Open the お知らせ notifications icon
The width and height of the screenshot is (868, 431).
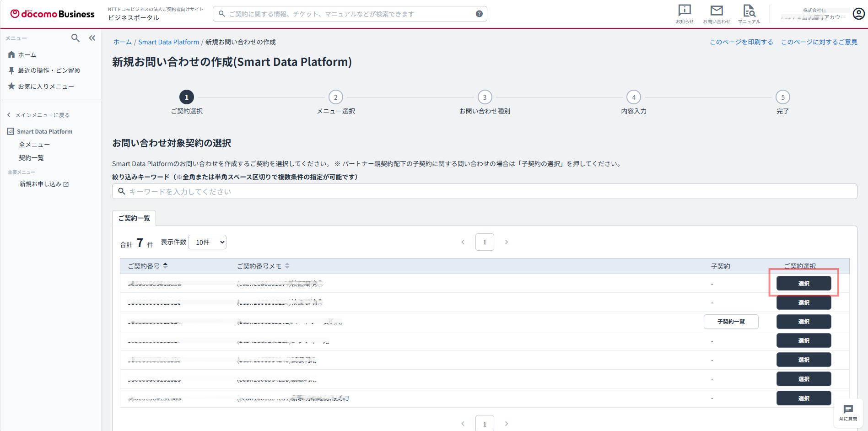click(x=685, y=14)
